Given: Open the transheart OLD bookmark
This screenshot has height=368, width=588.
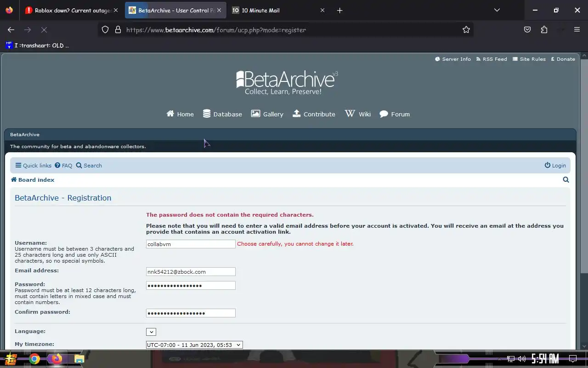Looking at the screenshot, I should 38,45.
